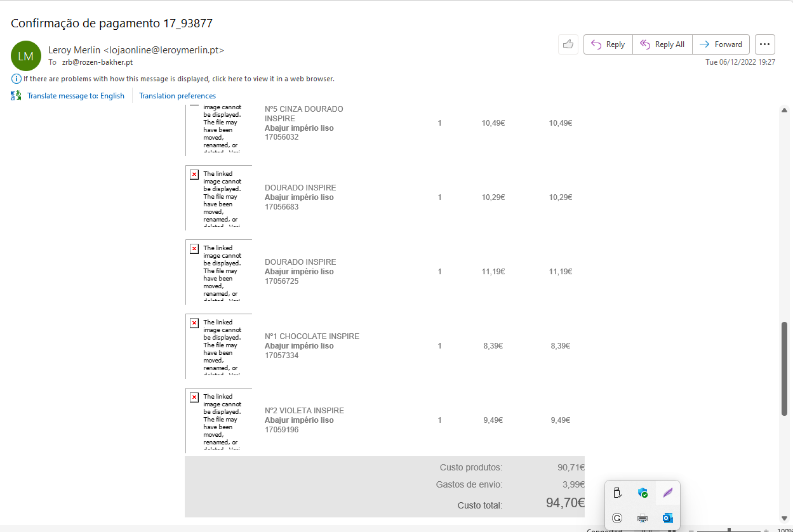Click recipient address zrb@rozen-bakher.pt
The height and width of the screenshot is (532, 793).
click(97, 62)
